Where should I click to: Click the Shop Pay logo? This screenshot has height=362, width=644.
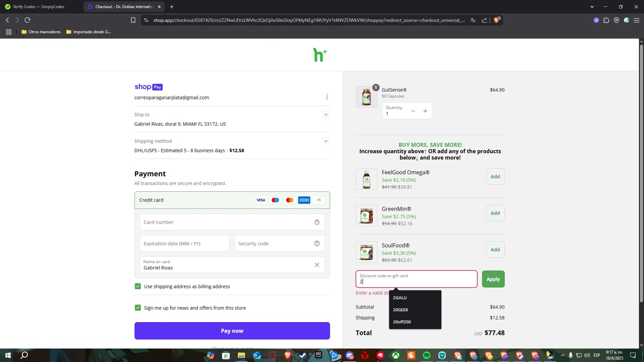[x=149, y=87]
